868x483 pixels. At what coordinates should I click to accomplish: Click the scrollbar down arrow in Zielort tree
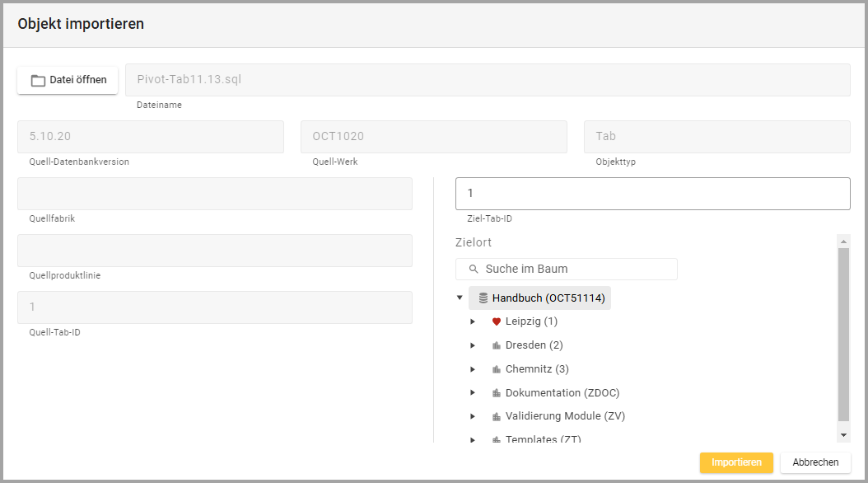pyautogui.click(x=843, y=434)
